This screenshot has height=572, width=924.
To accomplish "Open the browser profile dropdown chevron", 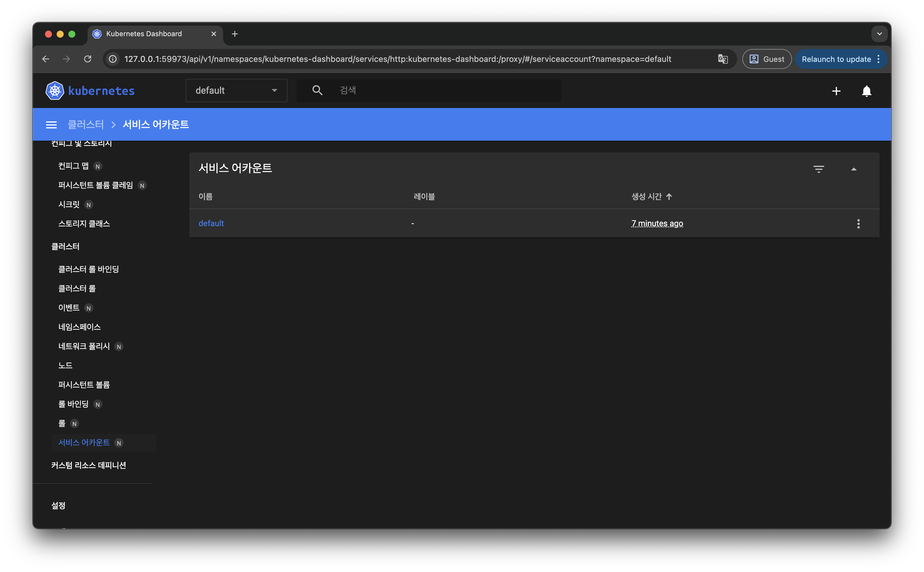I will tap(880, 34).
